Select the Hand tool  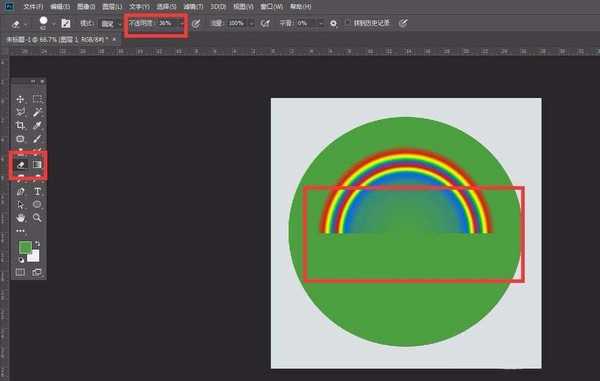(20, 218)
